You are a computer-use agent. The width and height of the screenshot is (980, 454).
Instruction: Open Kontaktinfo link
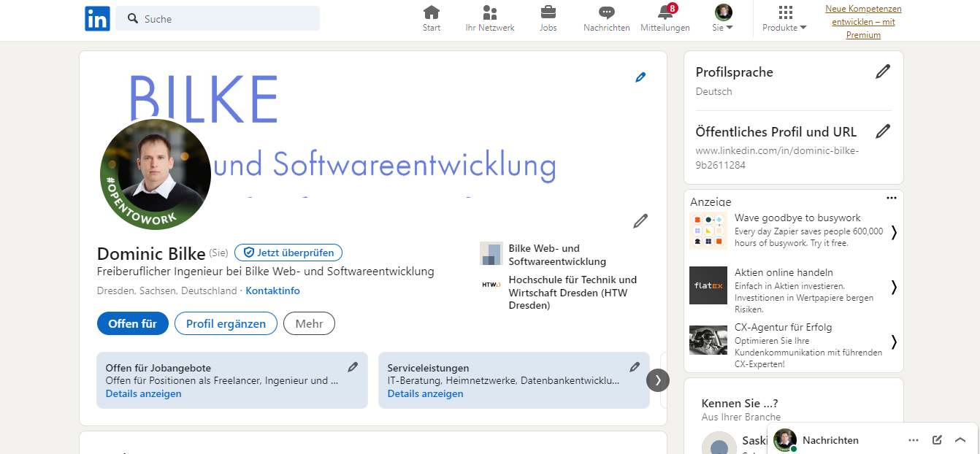[272, 291]
